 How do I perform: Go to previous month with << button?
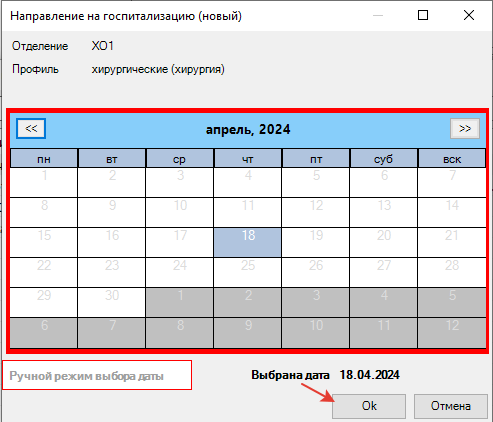31,128
